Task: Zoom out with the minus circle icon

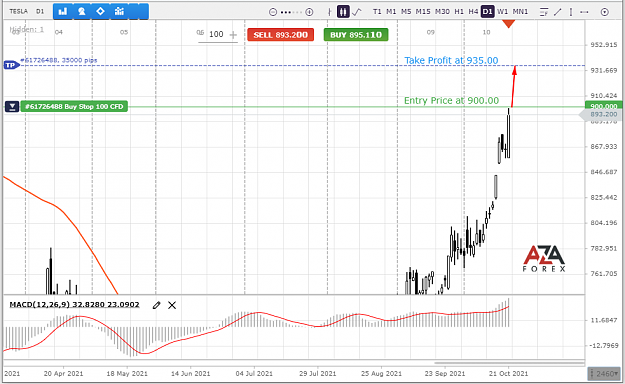Action: pyautogui.click(x=273, y=12)
